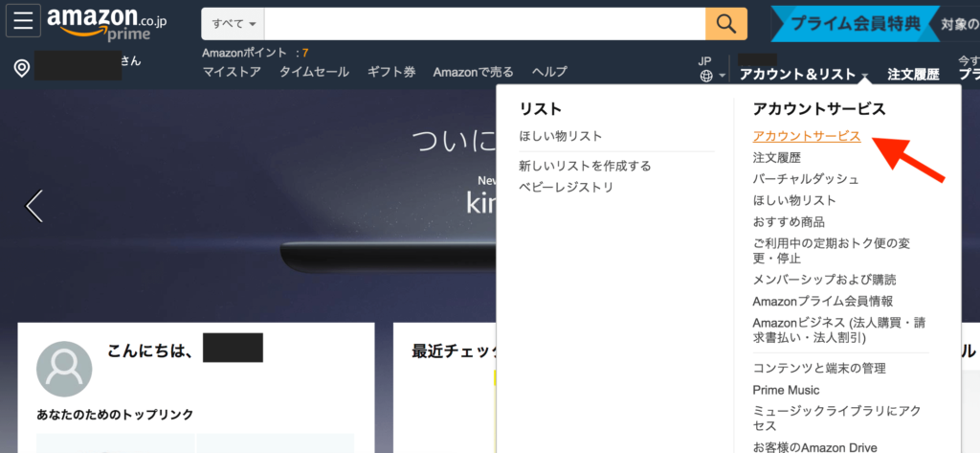Select おすすめ商品 menu entry
This screenshot has width=980, height=453.
[x=789, y=221]
